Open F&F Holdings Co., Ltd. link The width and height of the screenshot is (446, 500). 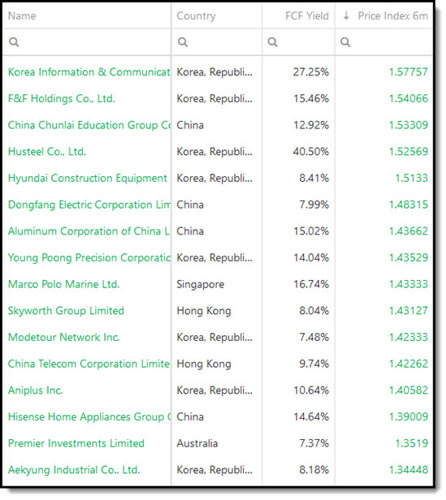pyautogui.click(x=61, y=99)
